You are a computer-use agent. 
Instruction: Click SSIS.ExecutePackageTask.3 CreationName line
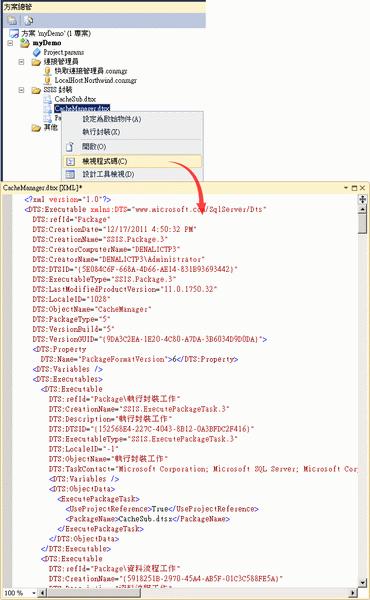[x=139, y=409]
